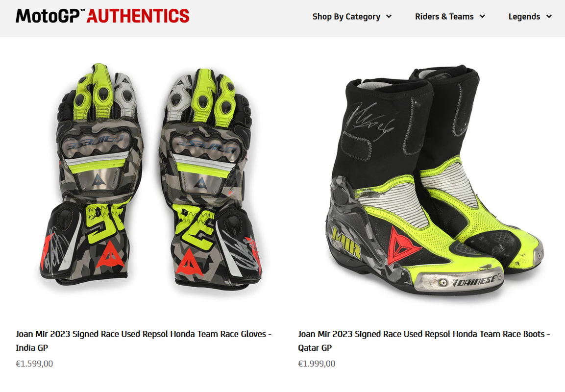
Task: Open Joan Mir Race Gloves India GP title link
Action: click(x=144, y=341)
